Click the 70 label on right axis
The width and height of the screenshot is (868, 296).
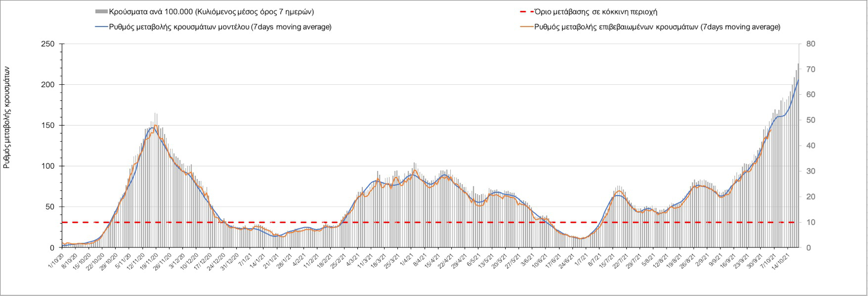(x=811, y=69)
